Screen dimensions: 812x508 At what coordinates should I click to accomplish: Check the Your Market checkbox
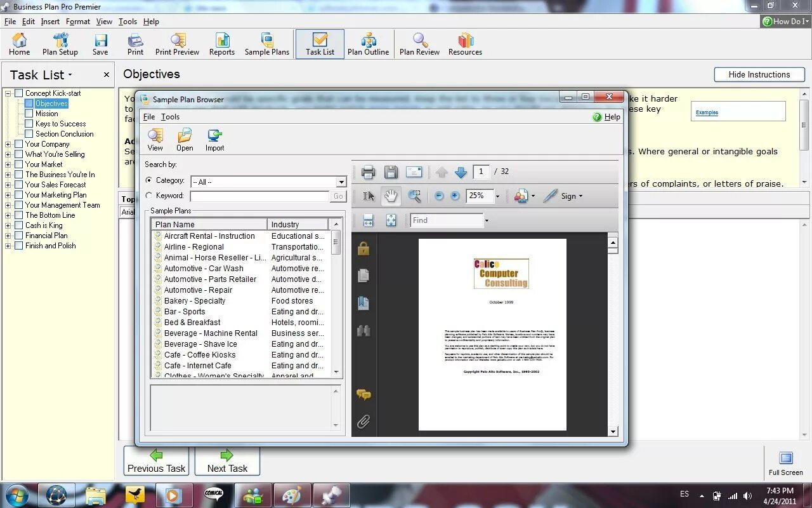pyautogui.click(x=18, y=164)
